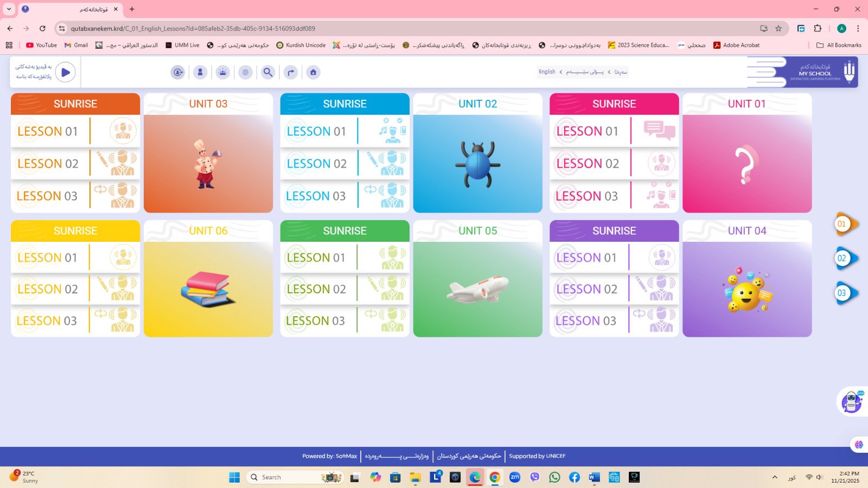Play the platform introduction video
868x488 pixels.
66,72
